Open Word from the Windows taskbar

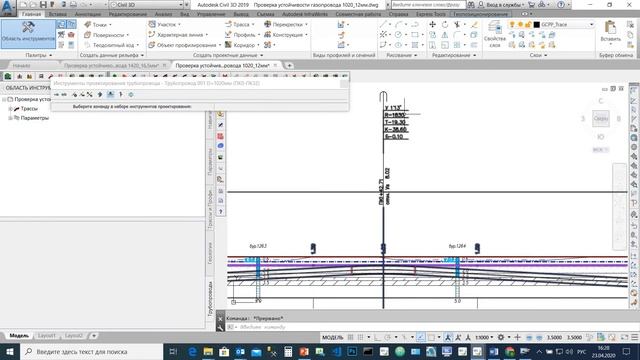(x=494, y=351)
